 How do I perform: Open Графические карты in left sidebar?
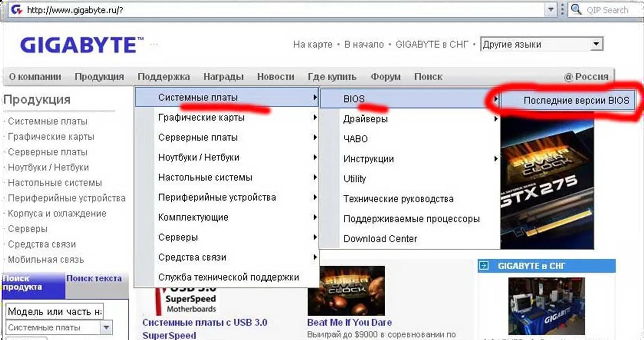click(51, 137)
